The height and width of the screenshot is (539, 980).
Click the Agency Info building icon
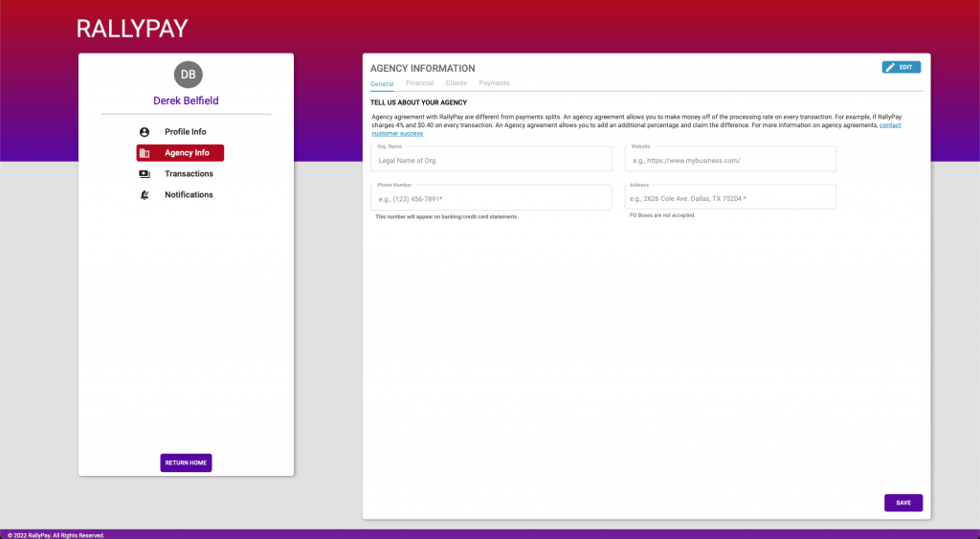pyautogui.click(x=145, y=153)
